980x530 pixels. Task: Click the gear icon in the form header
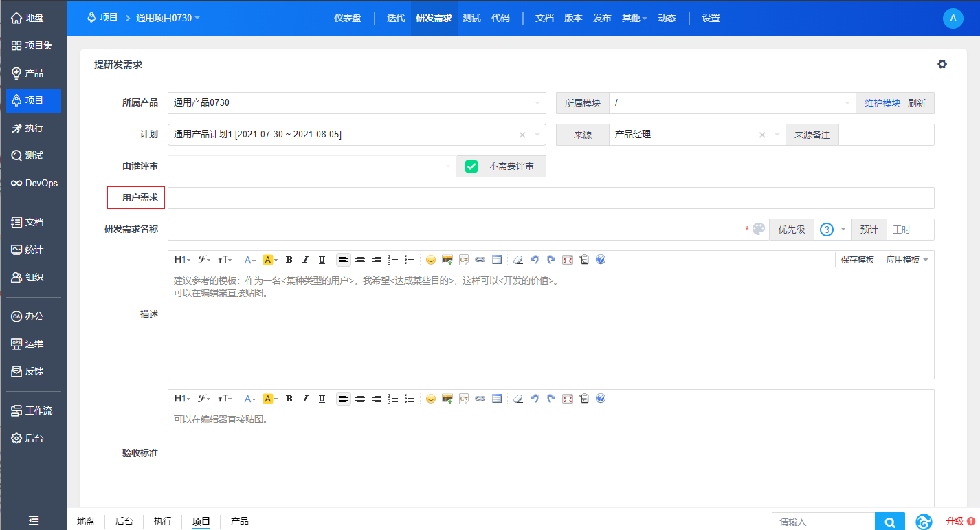[942, 64]
